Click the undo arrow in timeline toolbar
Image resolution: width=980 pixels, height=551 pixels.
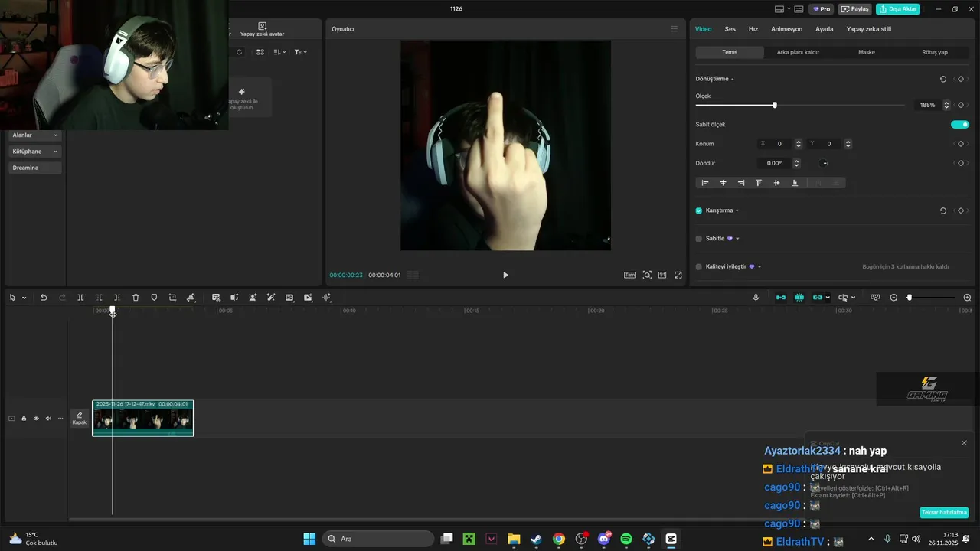coord(44,298)
